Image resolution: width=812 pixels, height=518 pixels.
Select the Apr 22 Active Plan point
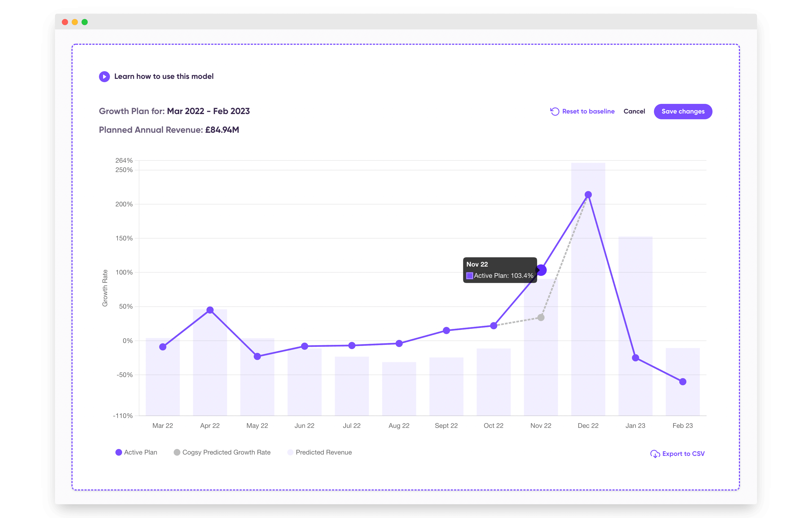210,310
